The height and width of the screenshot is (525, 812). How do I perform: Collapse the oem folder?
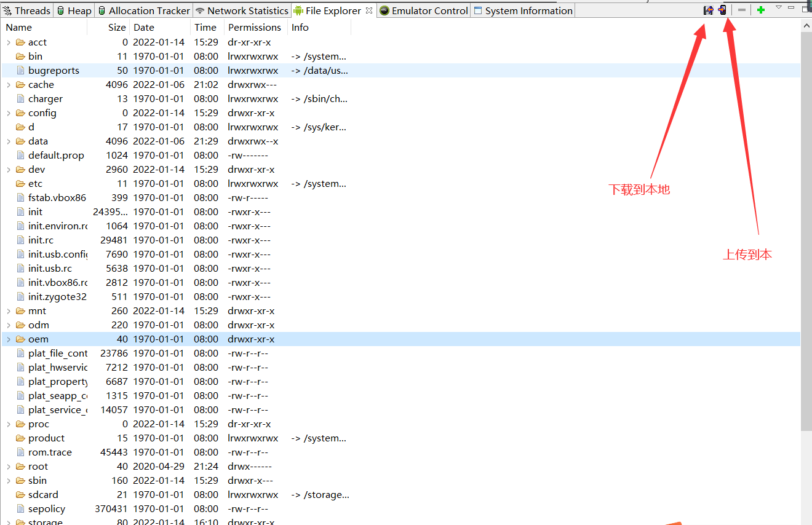(9, 339)
